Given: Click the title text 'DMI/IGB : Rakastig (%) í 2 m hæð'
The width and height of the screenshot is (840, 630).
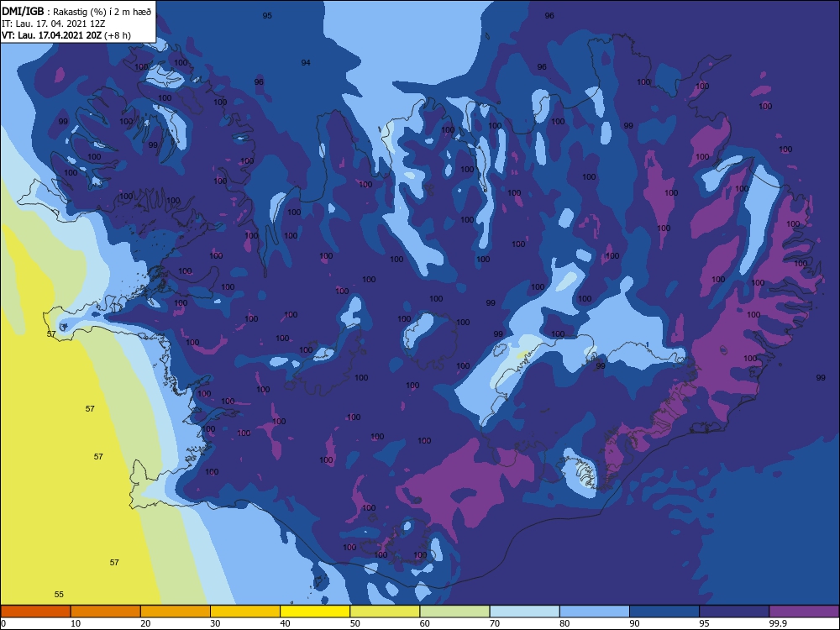Looking at the screenshot, I should click(76, 11).
